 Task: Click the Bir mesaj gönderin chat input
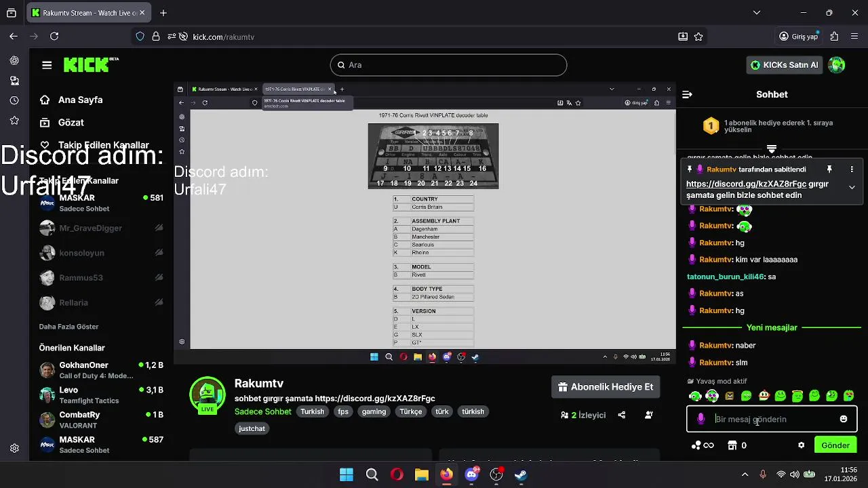coord(772,419)
